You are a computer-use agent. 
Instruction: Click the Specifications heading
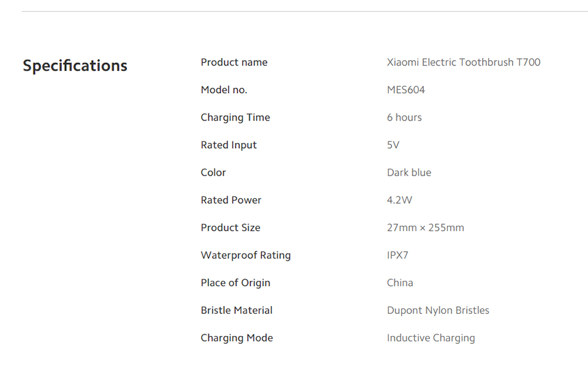75,66
